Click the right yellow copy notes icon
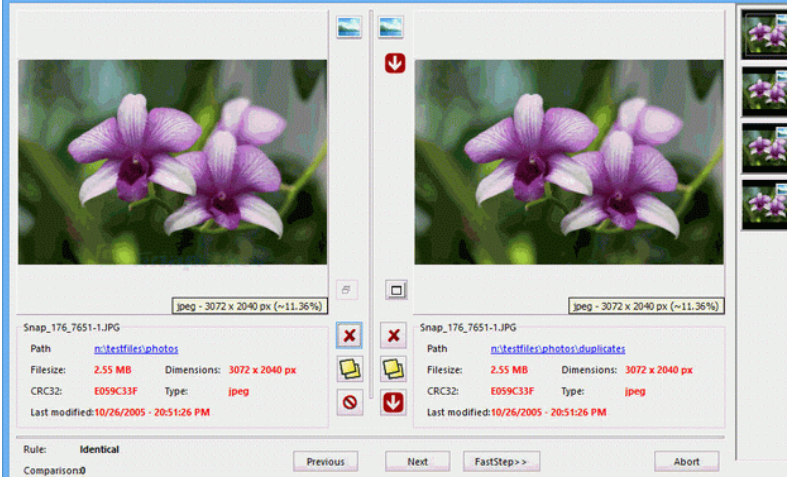This screenshot has width=787, height=477. point(394,369)
